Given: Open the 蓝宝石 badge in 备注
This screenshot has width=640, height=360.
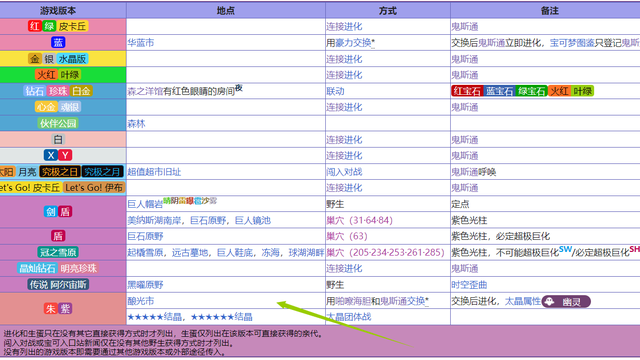Looking at the screenshot, I should [x=499, y=91].
